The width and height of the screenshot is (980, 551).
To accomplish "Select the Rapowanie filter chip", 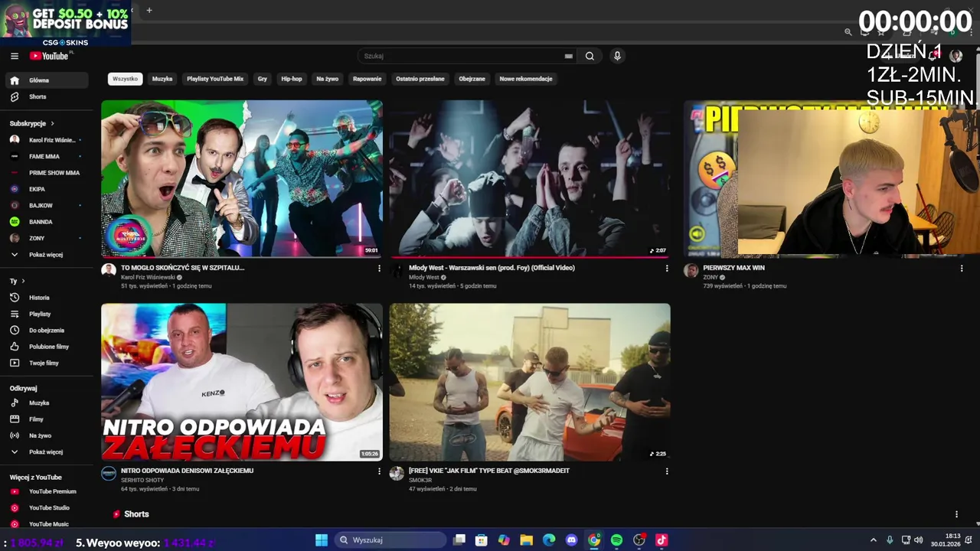I will click(367, 79).
